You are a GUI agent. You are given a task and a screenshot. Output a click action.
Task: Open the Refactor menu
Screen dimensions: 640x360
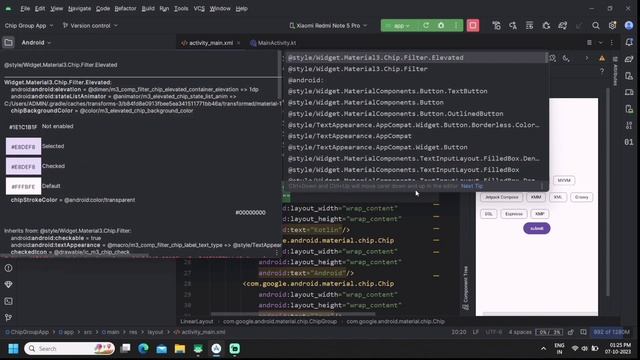pos(125,8)
